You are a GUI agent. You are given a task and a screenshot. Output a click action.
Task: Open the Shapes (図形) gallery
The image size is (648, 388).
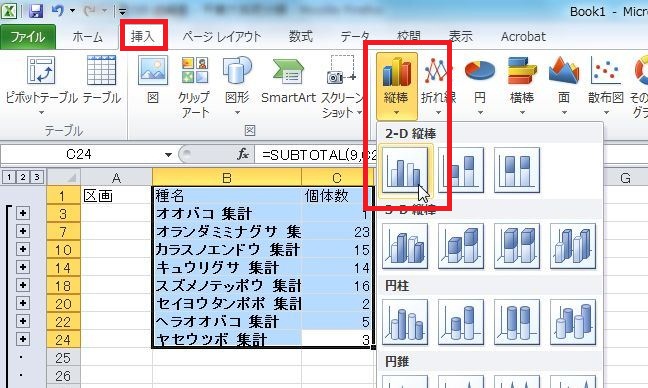click(237, 86)
